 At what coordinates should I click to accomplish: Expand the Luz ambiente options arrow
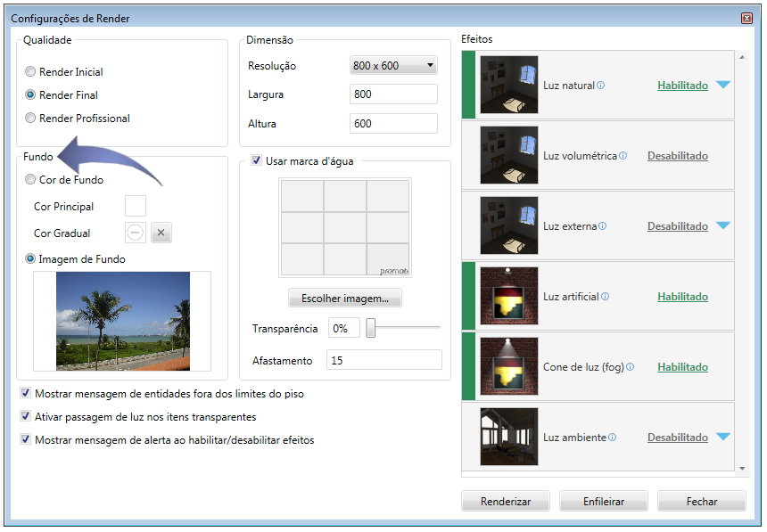[723, 437]
